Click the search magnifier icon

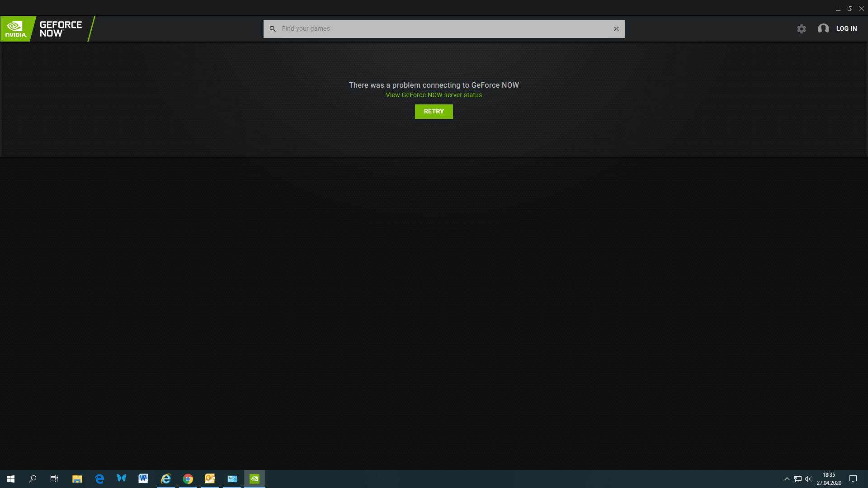click(x=273, y=29)
